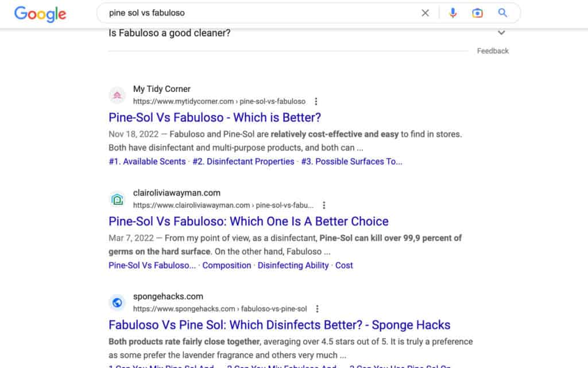Jump to "#2. Disinfectant Properties" section
The height and width of the screenshot is (368, 588).
click(243, 162)
